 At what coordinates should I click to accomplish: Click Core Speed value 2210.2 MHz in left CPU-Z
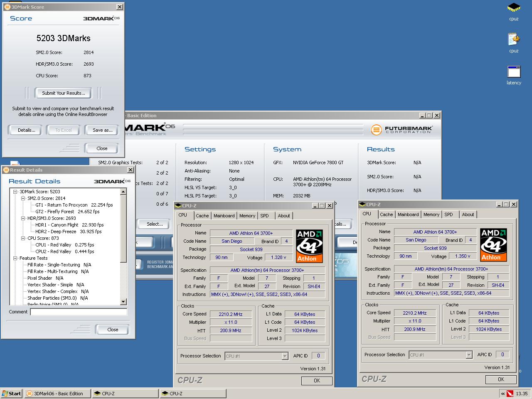[231, 314]
